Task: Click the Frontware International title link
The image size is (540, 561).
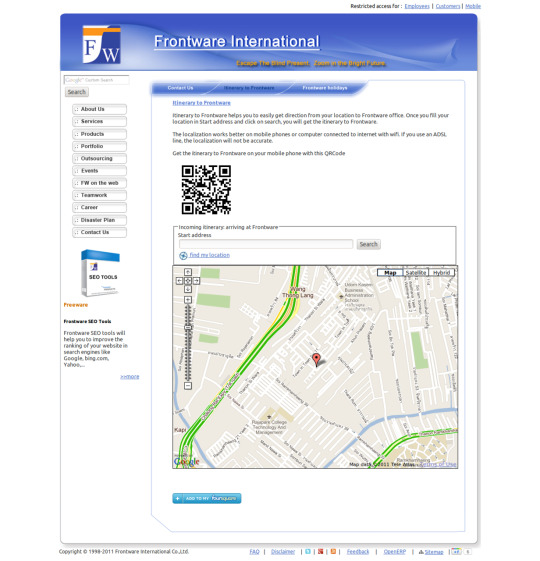Action: click(237, 42)
